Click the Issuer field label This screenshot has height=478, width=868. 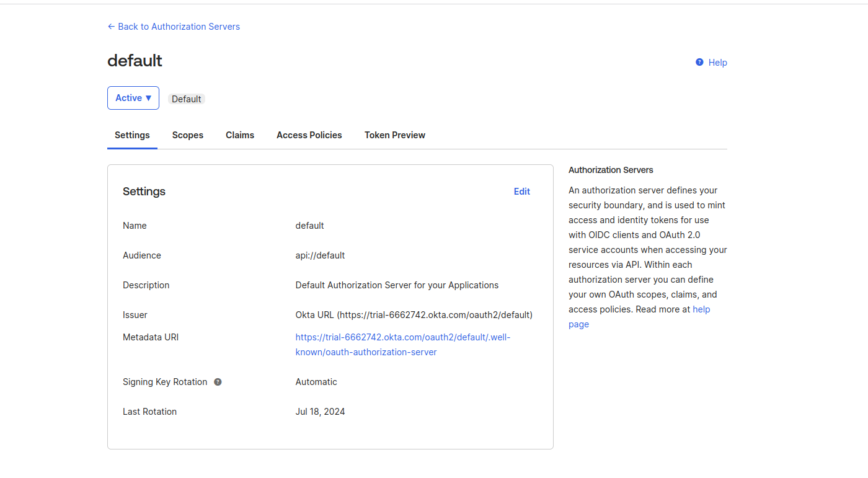(x=135, y=315)
